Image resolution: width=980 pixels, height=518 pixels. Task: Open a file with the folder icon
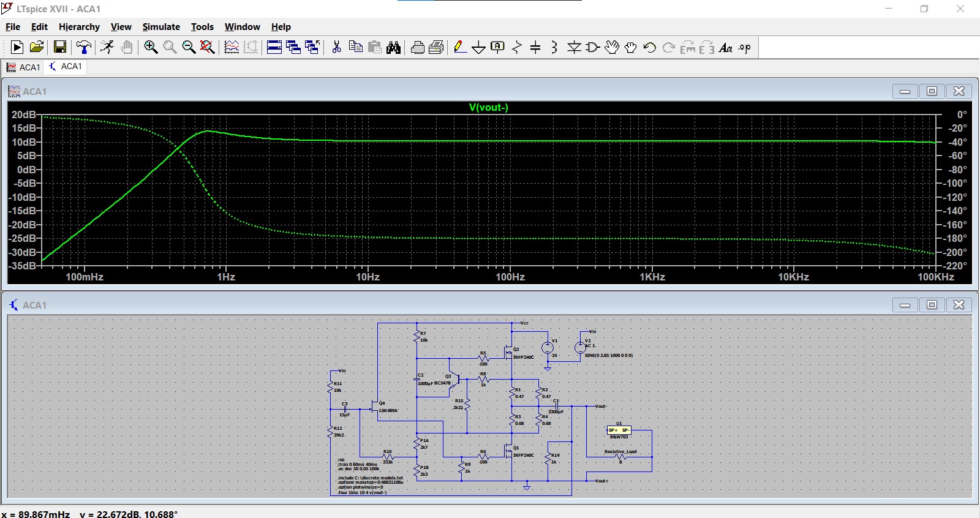(x=37, y=47)
